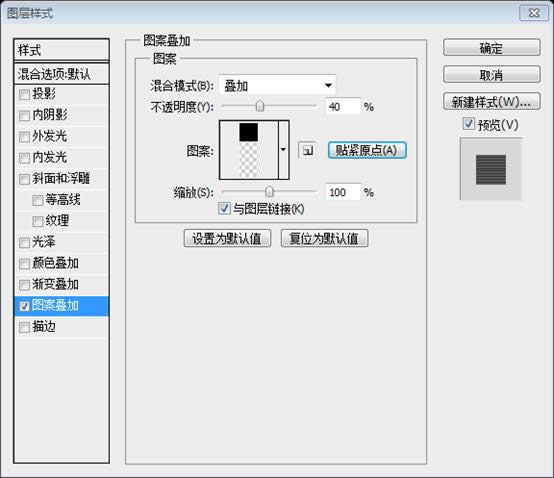This screenshot has height=478, width=554.
Task: Select 混合选项:默认 blending options entry
Action: coord(61,74)
